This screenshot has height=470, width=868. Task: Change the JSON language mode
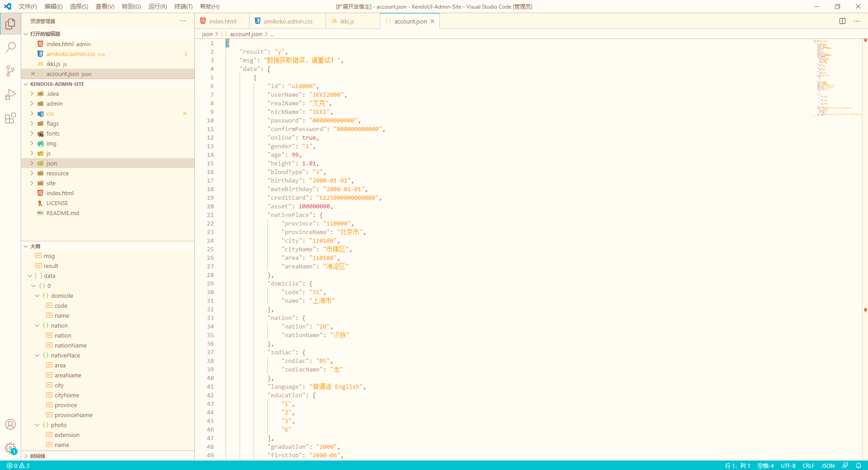828,465
